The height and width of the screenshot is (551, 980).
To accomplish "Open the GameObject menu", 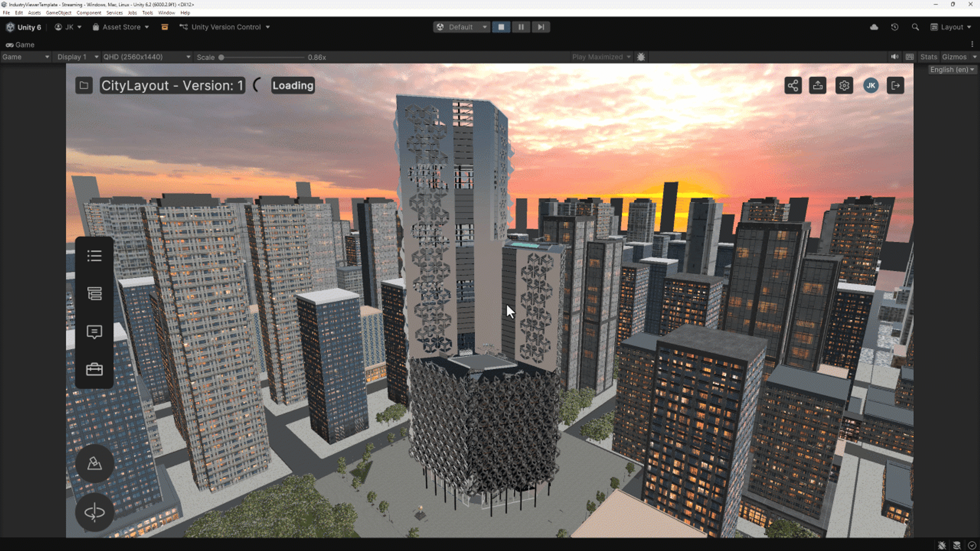I will tap(59, 13).
